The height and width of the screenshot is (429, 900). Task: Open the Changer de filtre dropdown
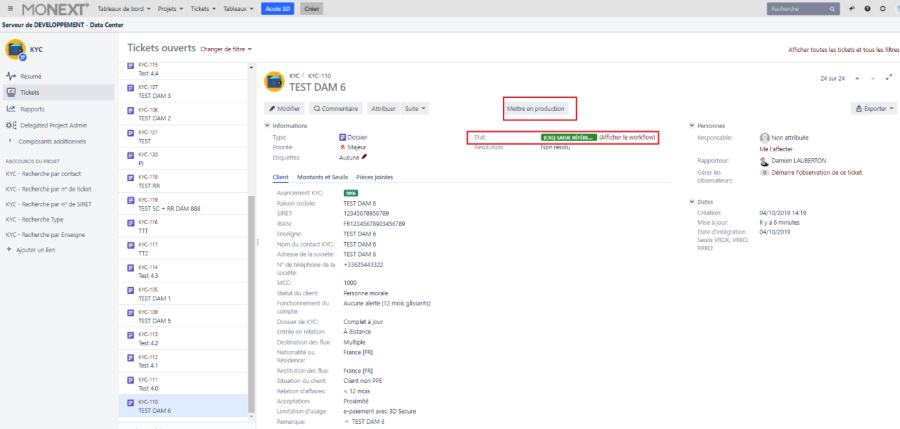click(227, 49)
